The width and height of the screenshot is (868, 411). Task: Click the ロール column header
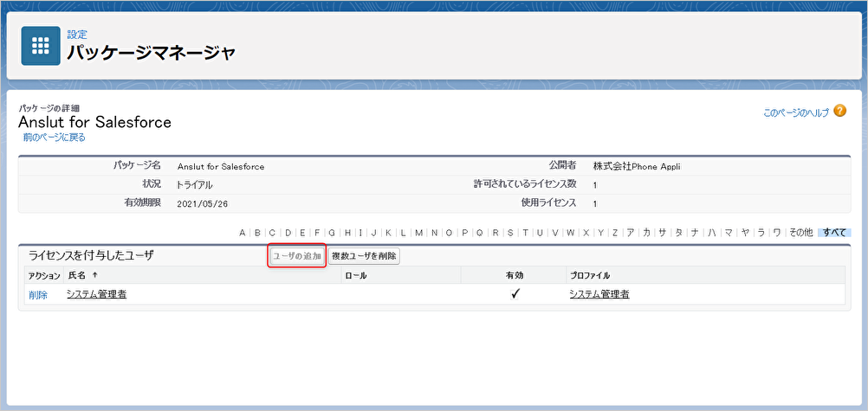pos(355,275)
